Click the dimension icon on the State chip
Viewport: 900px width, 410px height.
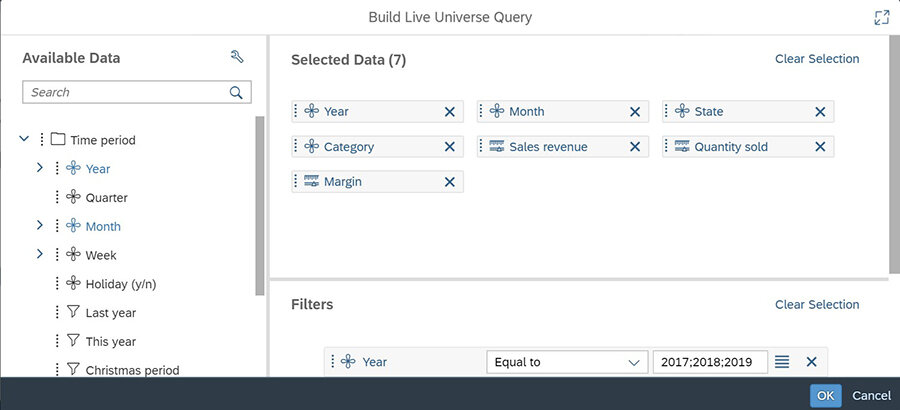(682, 111)
